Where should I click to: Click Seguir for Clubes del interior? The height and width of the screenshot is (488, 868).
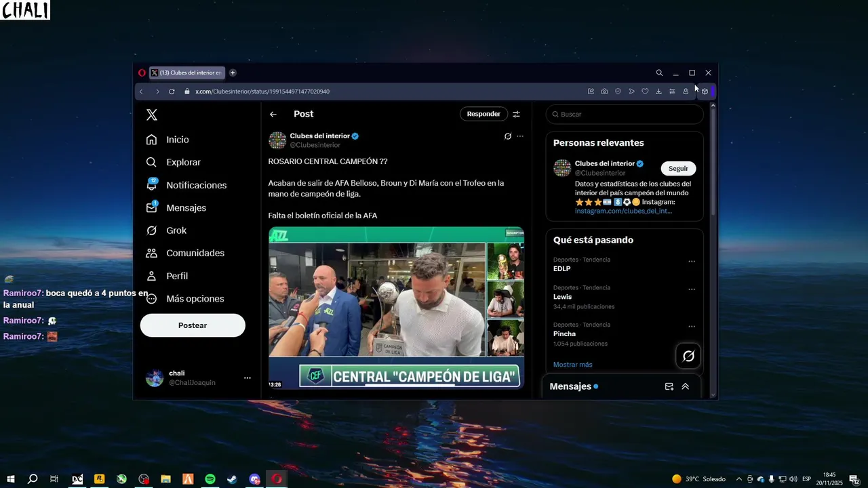tap(678, 169)
